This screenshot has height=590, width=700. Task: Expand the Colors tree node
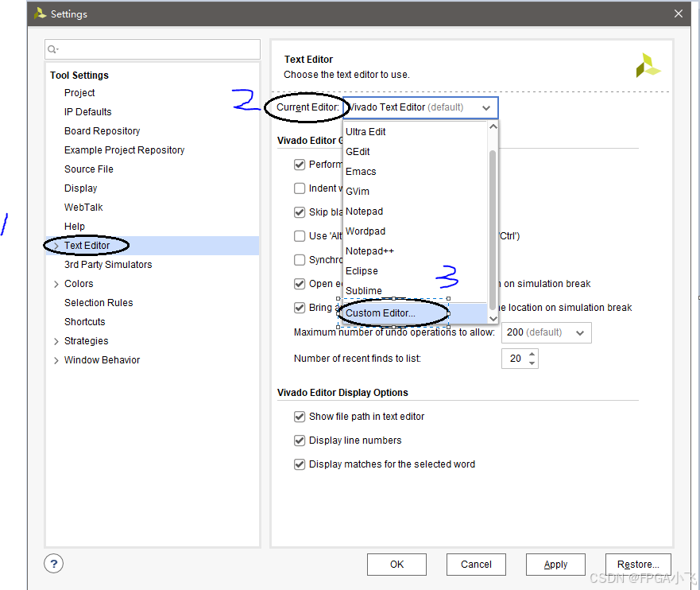pos(56,284)
